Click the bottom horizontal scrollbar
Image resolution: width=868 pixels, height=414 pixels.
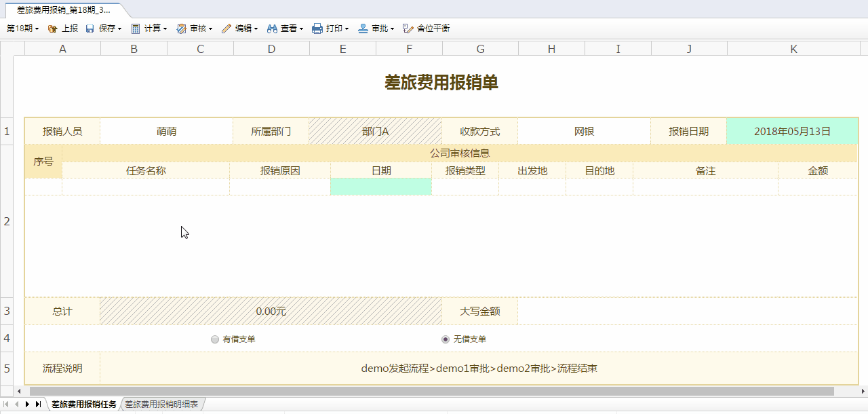434,392
